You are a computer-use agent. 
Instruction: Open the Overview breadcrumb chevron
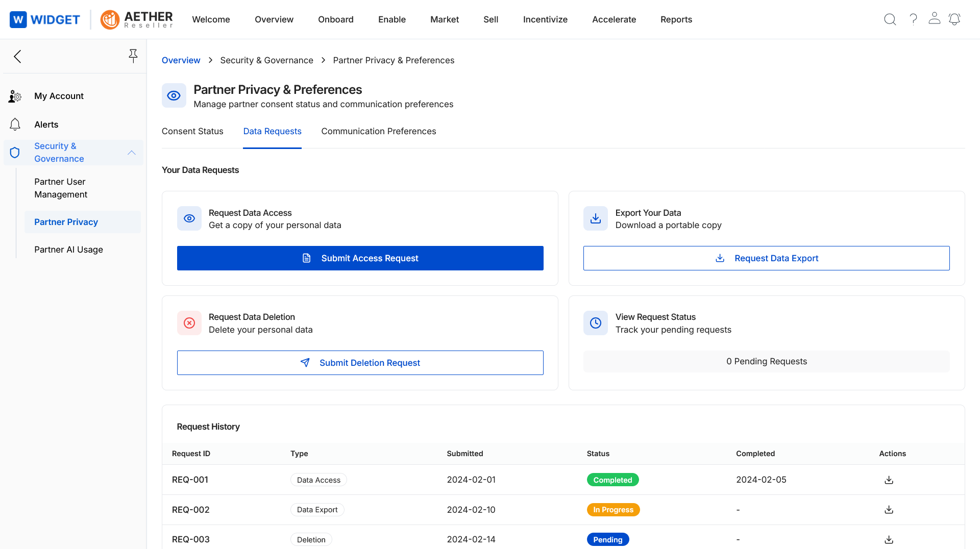click(210, 60)
